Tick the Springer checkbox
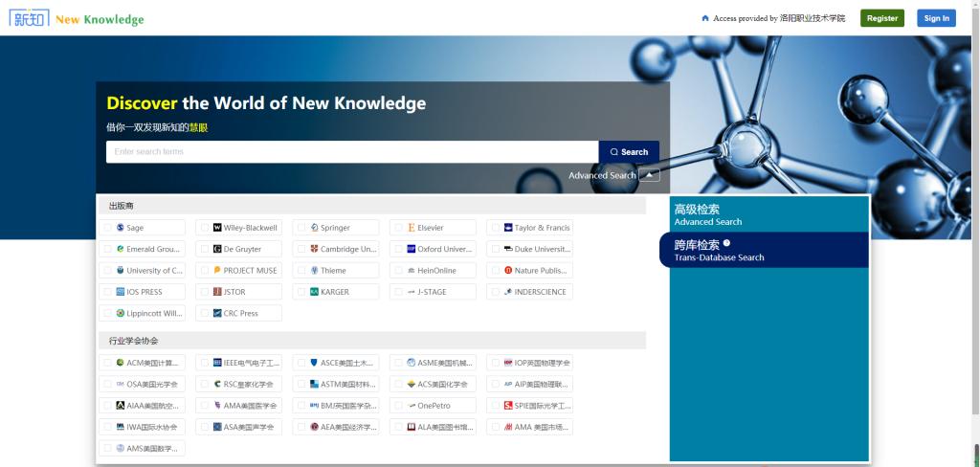 (301, 228)
